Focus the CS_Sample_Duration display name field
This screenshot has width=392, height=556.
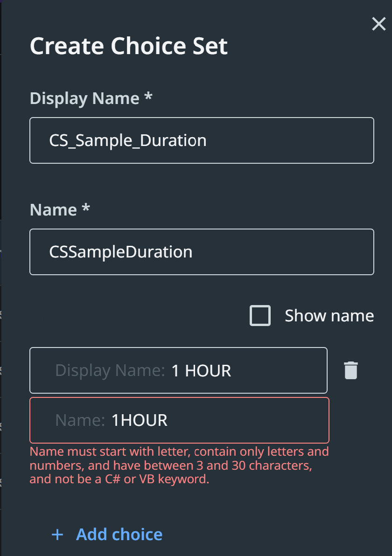[202, 140]
